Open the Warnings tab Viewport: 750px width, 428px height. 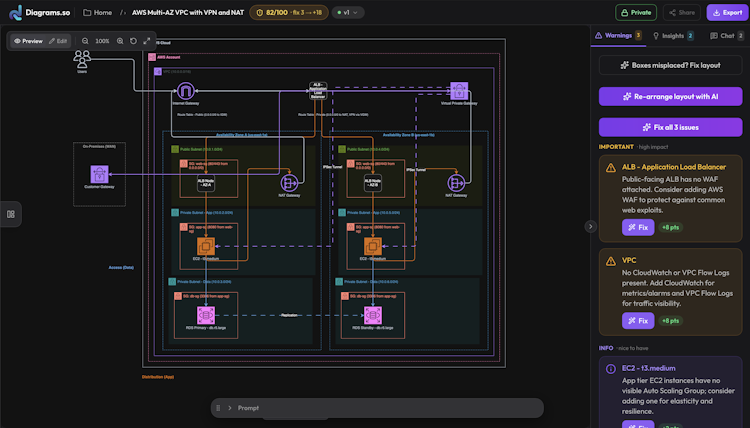click(x=618, y=35)
